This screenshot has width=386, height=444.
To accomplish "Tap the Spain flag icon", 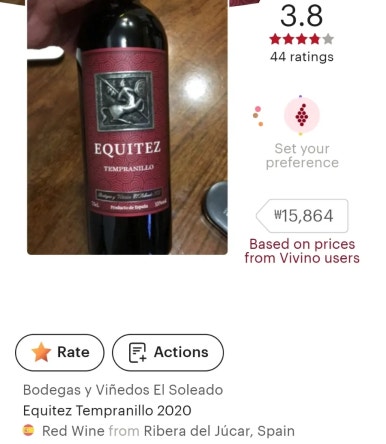I will click(28, 430).
